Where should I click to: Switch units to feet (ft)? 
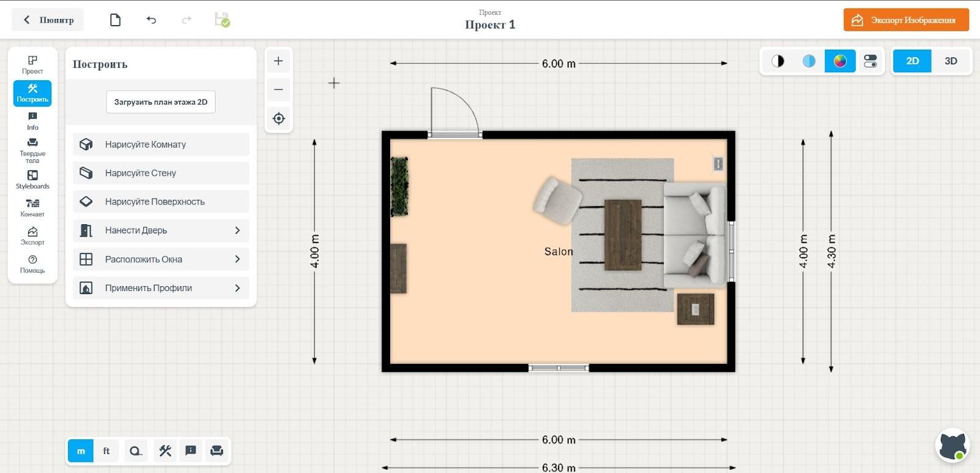click(x=106, y=451)
